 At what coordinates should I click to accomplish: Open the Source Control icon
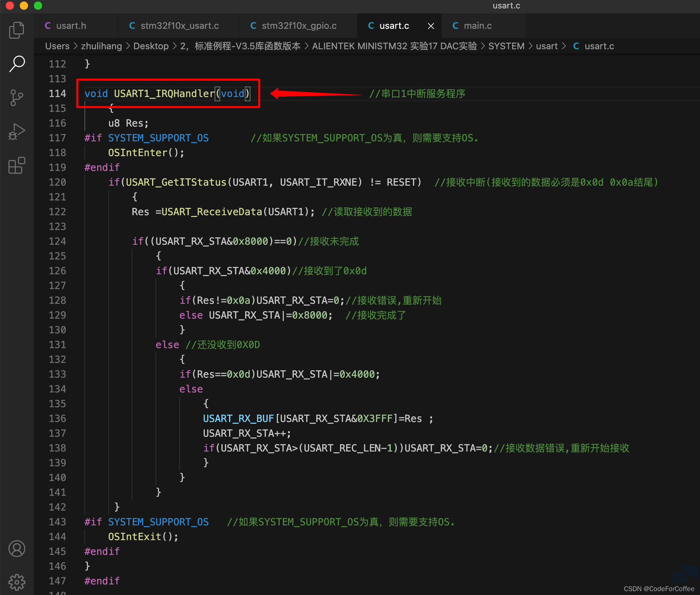tap(17, 97)
